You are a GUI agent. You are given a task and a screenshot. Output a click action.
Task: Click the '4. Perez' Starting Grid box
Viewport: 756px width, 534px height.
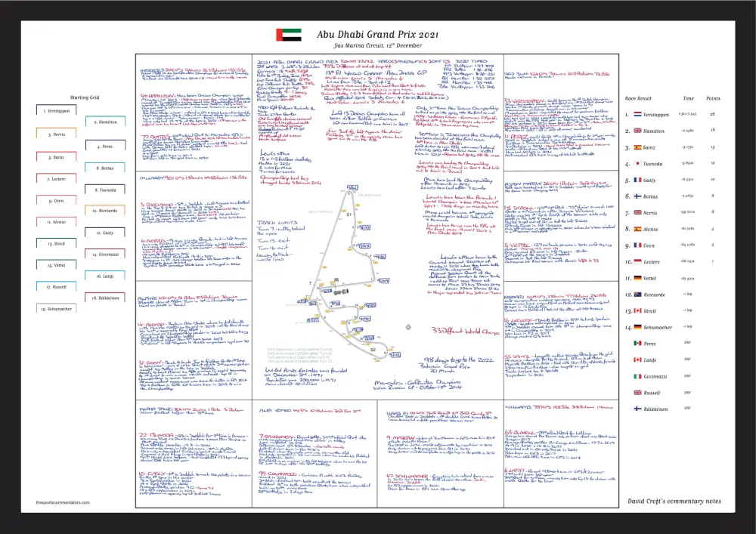pos(106,146)
